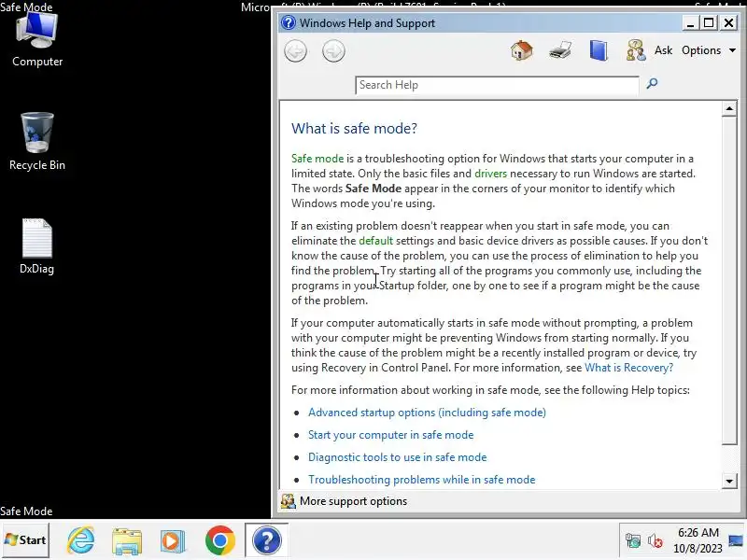
Task: Open the green drivers glossary term
Action: [491, 174]
